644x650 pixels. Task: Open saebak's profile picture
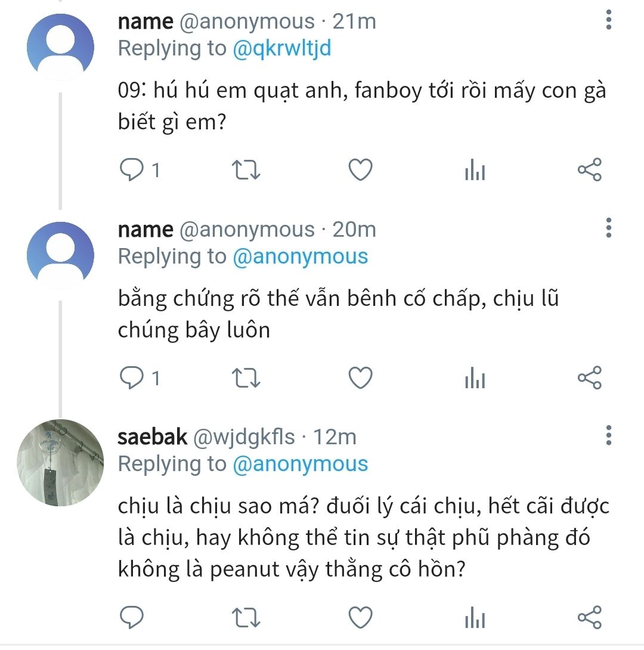coord(60,463)
